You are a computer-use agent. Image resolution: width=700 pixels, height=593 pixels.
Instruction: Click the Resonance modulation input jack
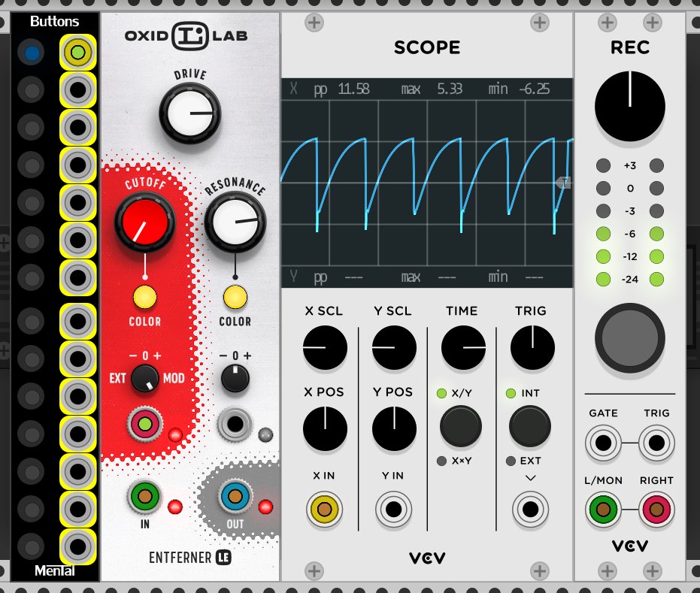tap(235, 424)
